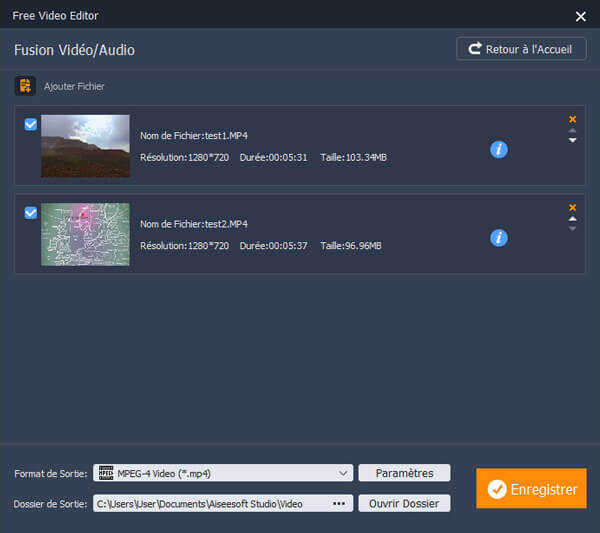Image resolution: width=600 pixels, height=533 pixels.
Task: Move test2.MP4 up in list
Action: coord(572,218)
